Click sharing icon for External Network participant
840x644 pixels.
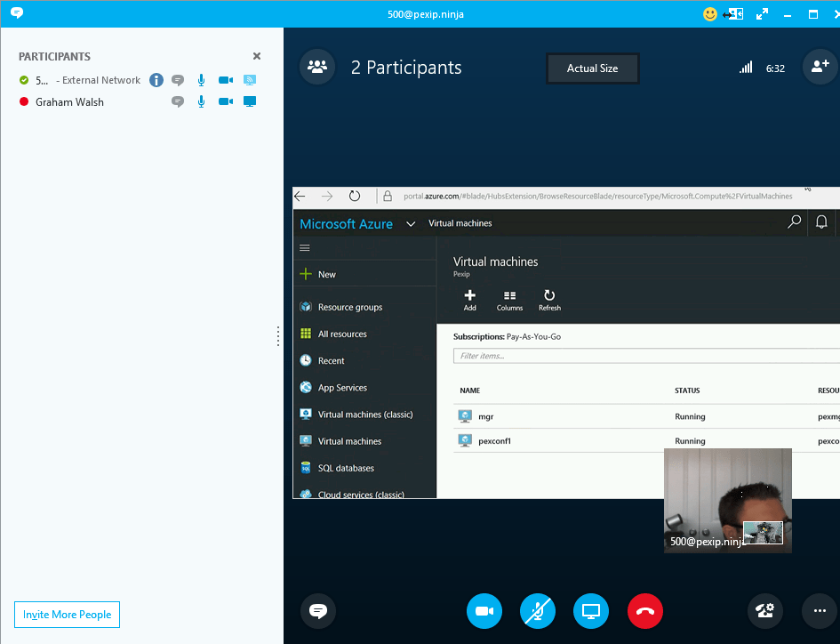(x=250, y=80)
